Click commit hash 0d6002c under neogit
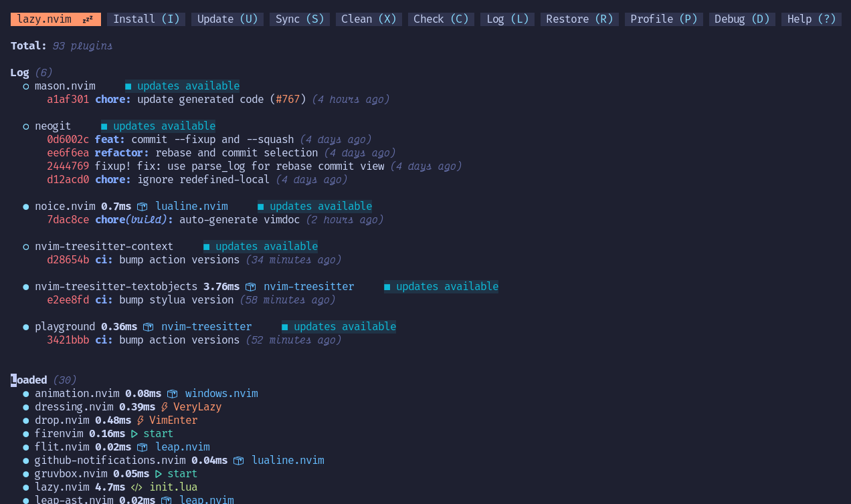851x504 pixels. coord(68,139)
